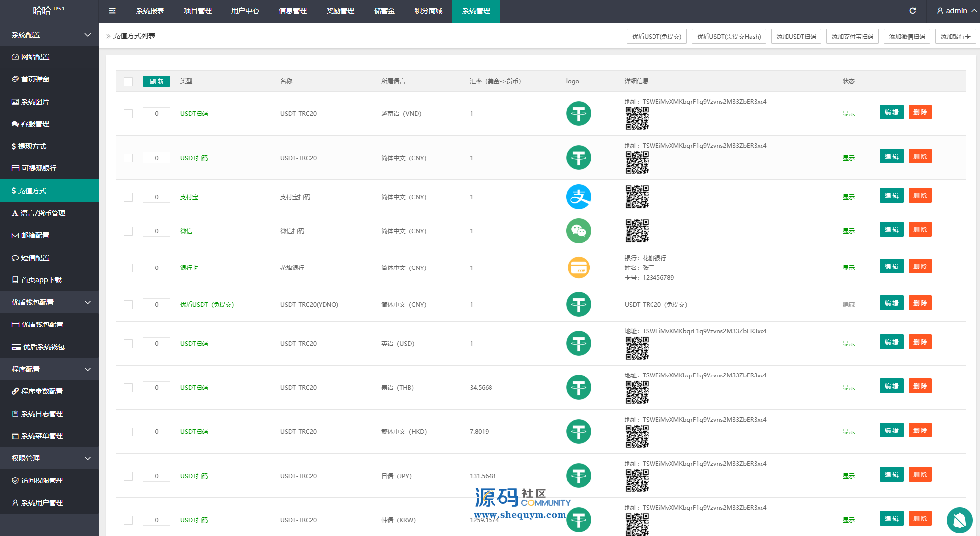Click 删除 button for 微信 row

tap(920, 230)
